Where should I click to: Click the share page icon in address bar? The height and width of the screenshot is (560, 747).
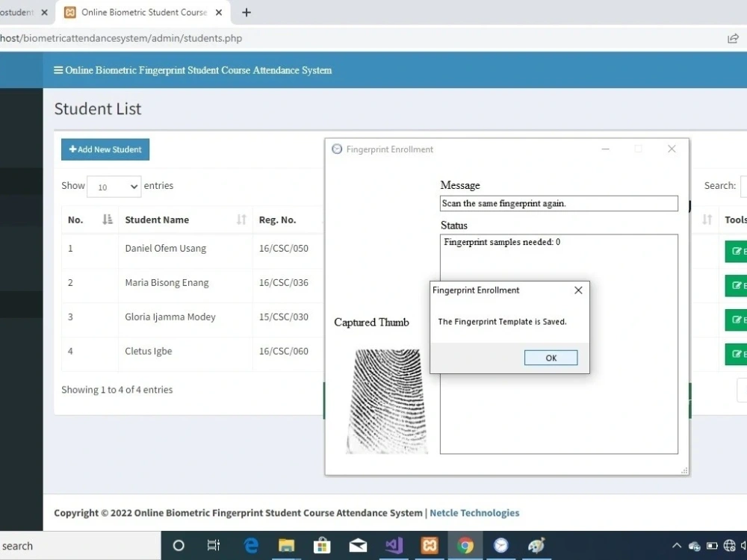click(x=734, y=38)
